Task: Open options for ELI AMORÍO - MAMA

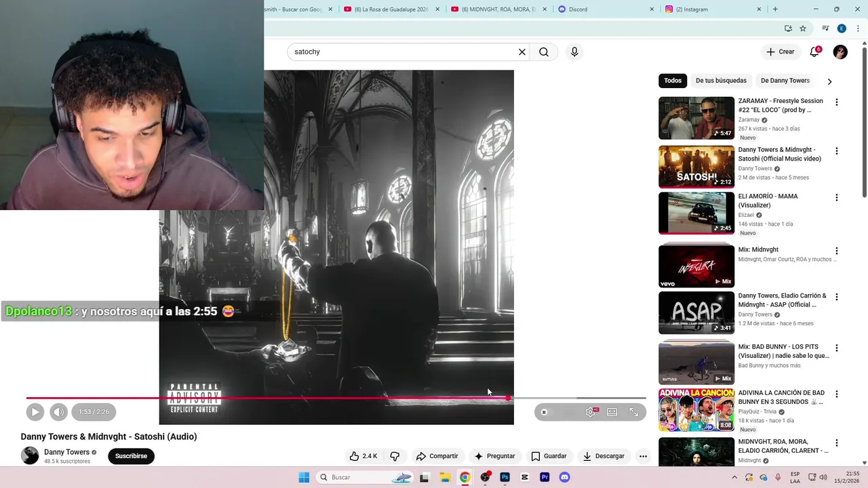Action: (x=836, y=198)
